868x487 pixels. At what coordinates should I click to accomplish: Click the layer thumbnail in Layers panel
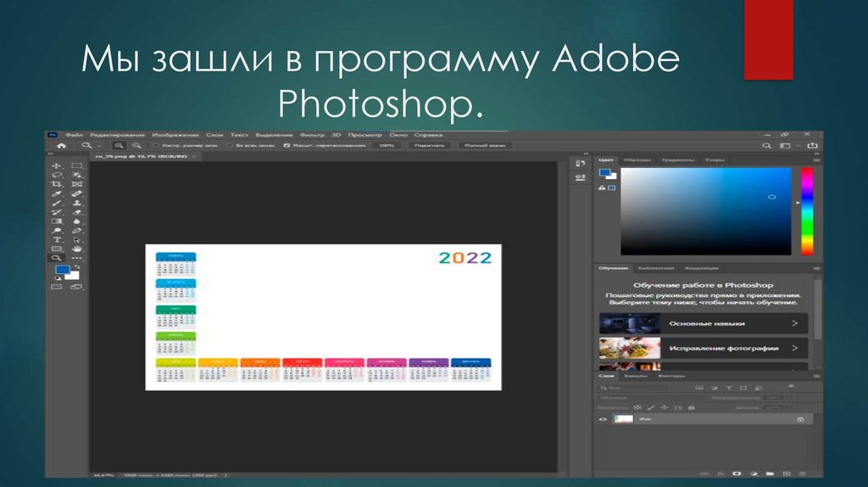[x=624, y=419]
